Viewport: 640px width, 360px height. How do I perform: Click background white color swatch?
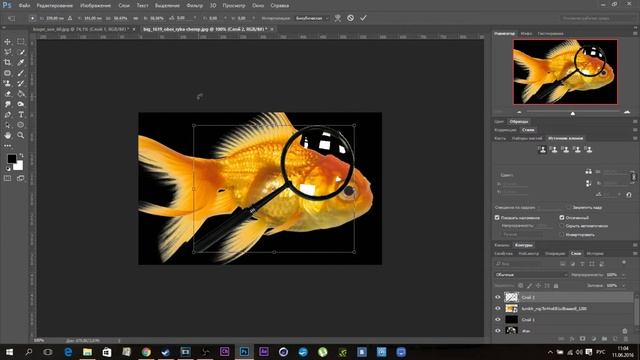coord(18,165)
